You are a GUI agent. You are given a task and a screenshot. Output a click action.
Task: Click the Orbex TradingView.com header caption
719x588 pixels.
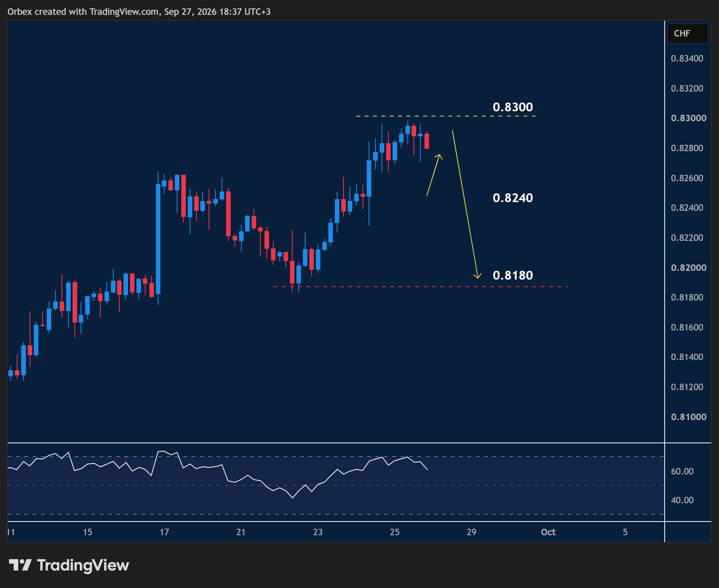click(139, 12)
